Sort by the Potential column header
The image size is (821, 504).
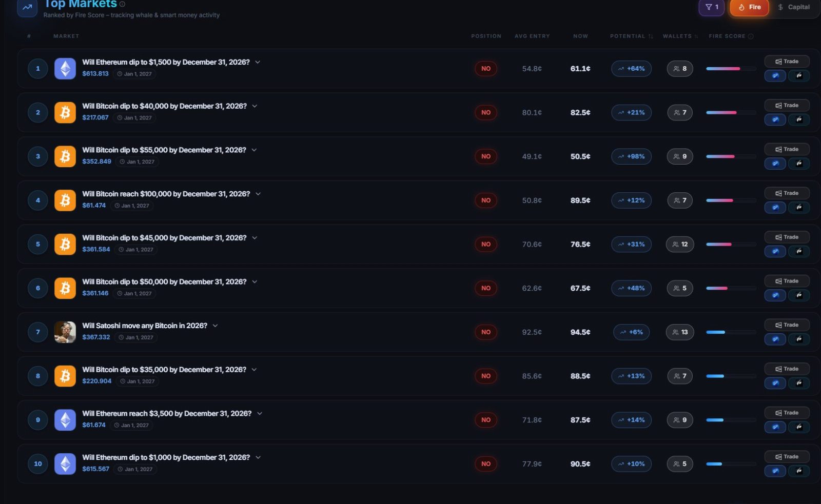(631, 36)
